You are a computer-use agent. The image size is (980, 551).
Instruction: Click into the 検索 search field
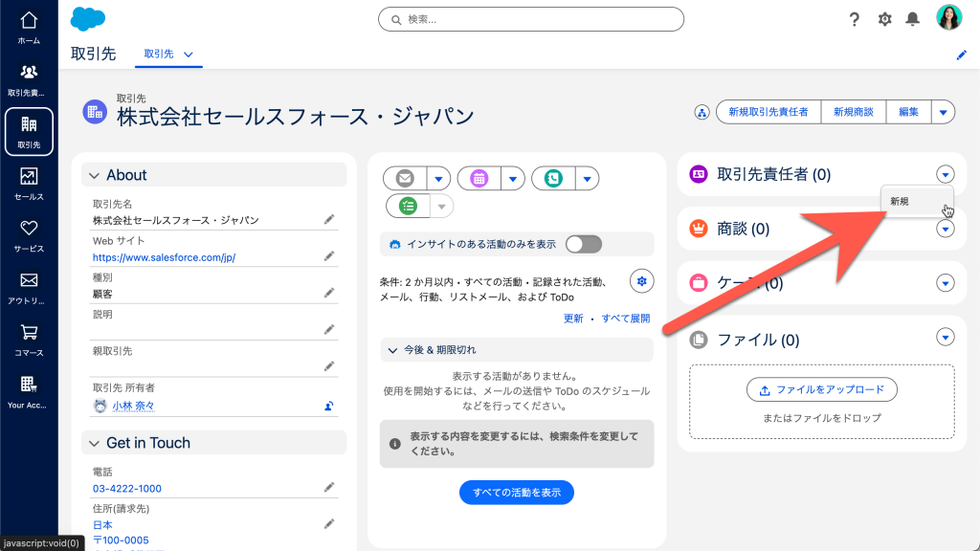point(531,19)
